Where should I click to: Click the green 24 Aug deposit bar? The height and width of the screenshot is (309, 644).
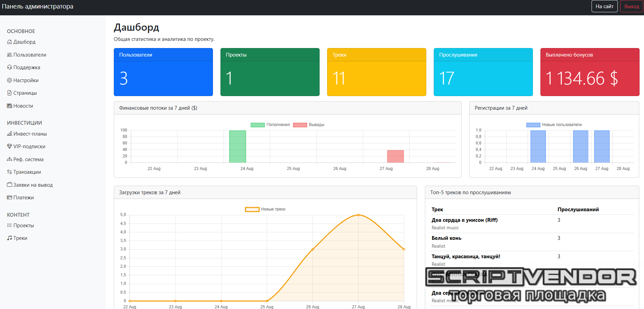click(237, 146)
